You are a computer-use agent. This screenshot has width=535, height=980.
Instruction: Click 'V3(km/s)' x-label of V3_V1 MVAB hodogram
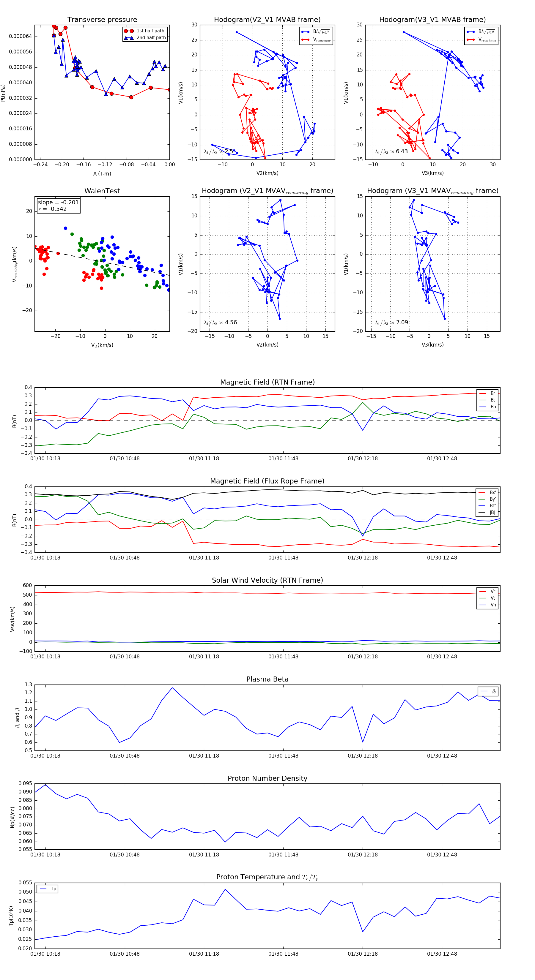(432, 173)
